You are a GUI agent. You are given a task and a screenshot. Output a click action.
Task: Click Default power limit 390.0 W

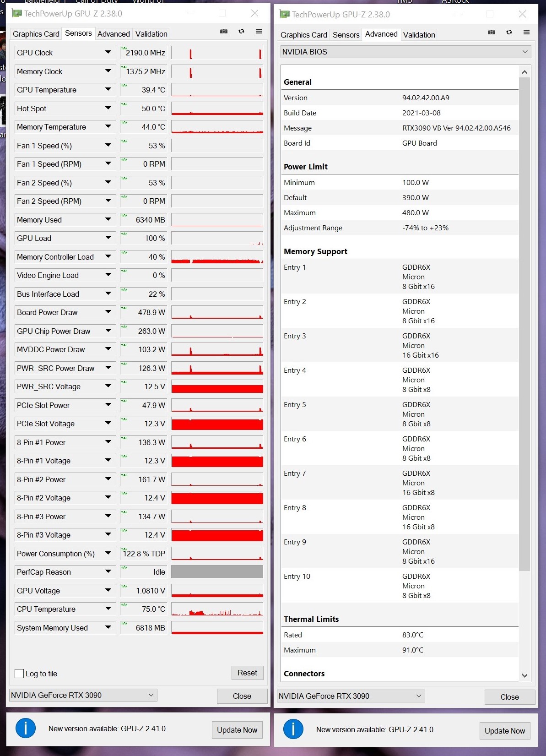pos(416,197)
